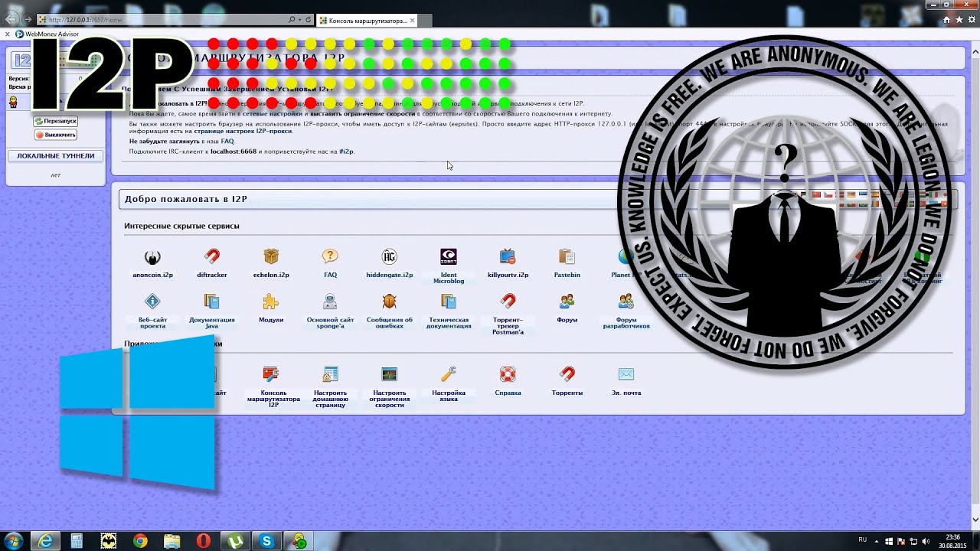Follow the выставить ограничение скорости link

click(362, 112)
